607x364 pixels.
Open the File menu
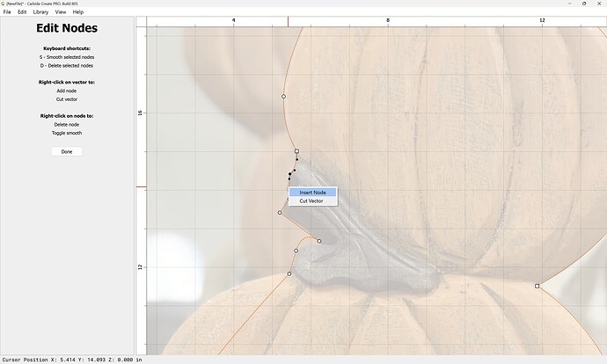pyautogui.click(x=7, y=12)
